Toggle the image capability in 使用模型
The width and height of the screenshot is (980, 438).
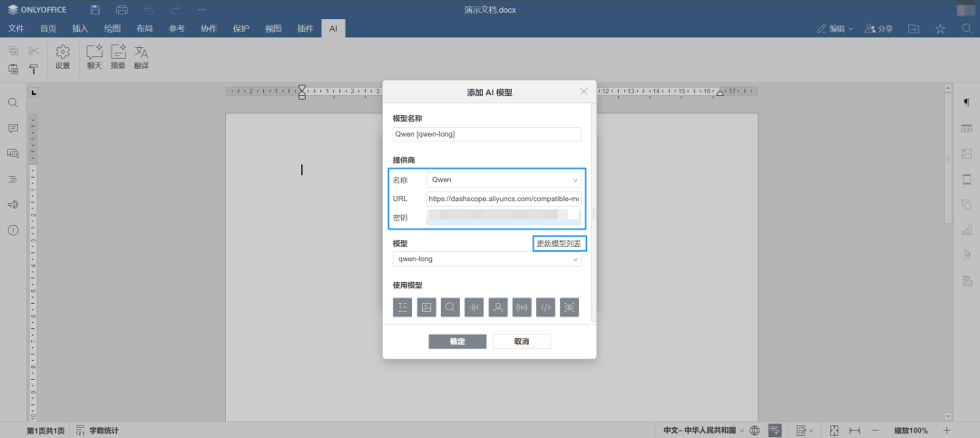426,307
